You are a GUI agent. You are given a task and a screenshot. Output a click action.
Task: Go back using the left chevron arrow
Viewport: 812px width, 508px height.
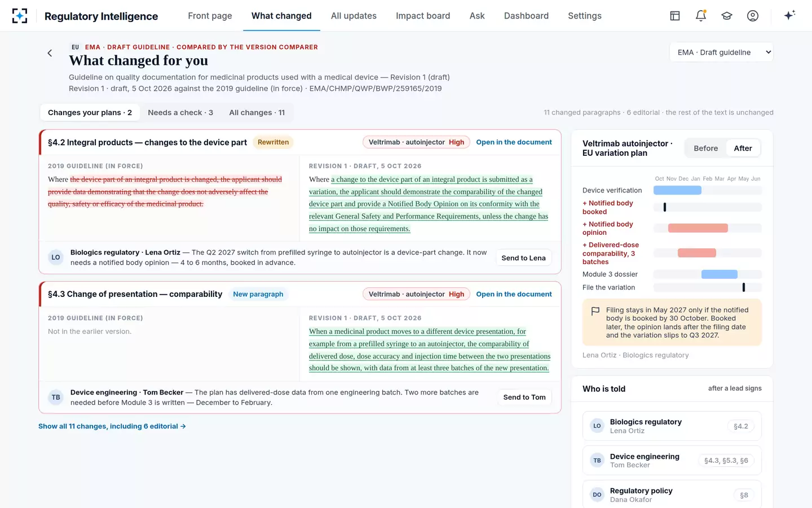[x=50, y=53]
